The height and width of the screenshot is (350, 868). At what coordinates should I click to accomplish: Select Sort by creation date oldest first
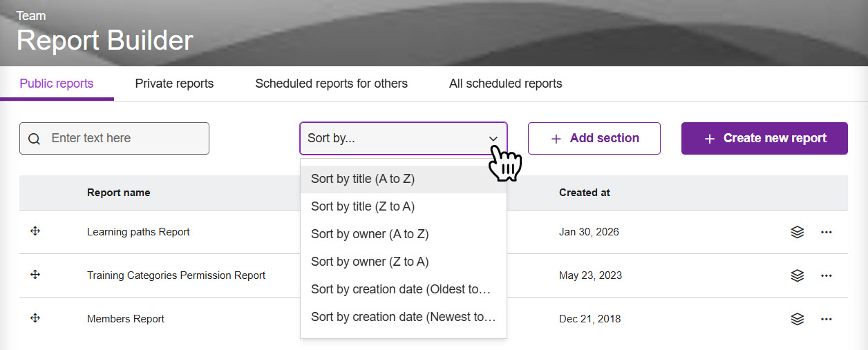point(401,289)
